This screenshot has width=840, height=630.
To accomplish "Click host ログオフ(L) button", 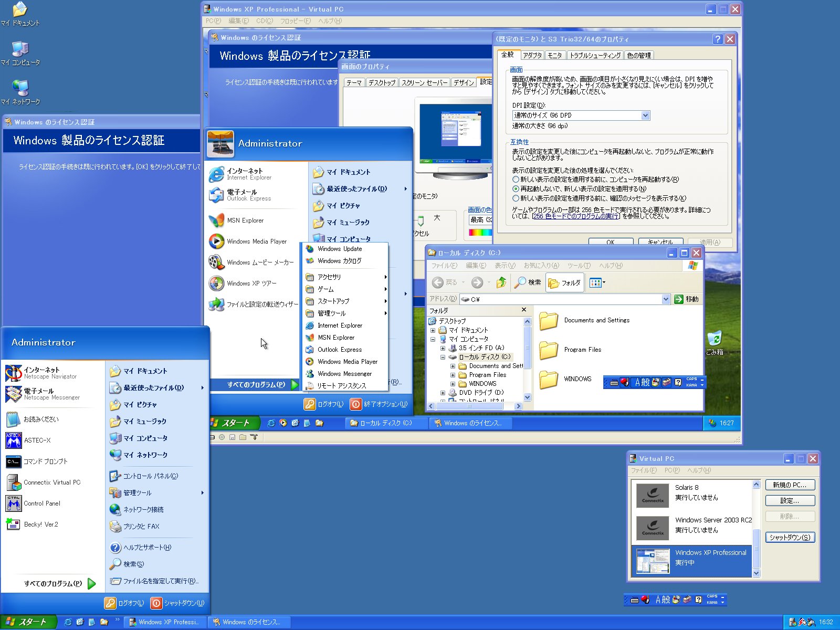I will [124, 603].
